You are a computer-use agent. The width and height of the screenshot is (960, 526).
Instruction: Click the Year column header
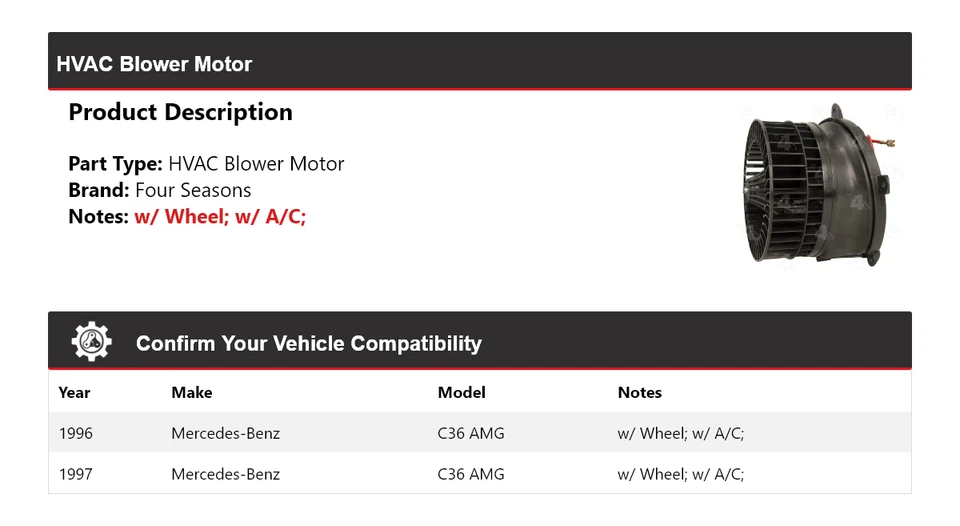[74, 393]
